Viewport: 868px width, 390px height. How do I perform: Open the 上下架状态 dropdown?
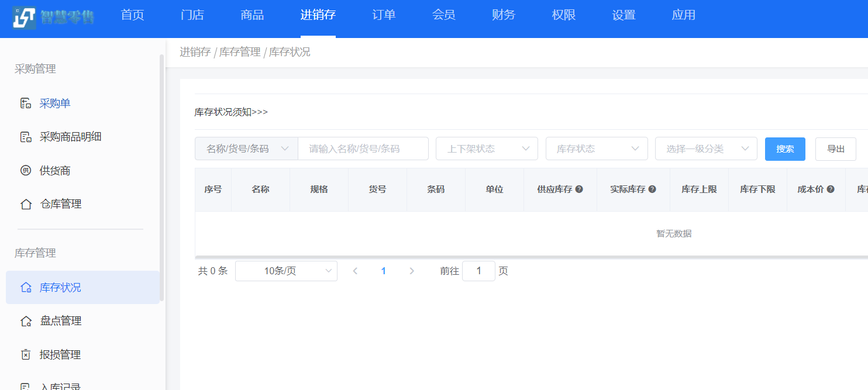(487, 149)
